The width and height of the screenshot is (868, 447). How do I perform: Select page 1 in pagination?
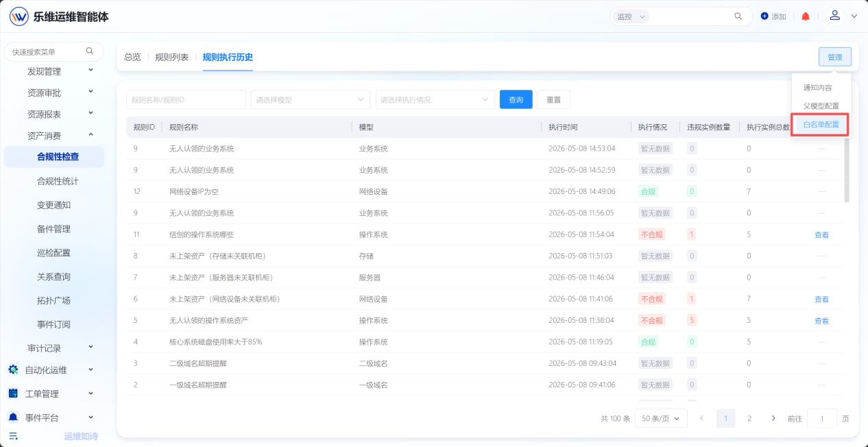coord(725,418)
